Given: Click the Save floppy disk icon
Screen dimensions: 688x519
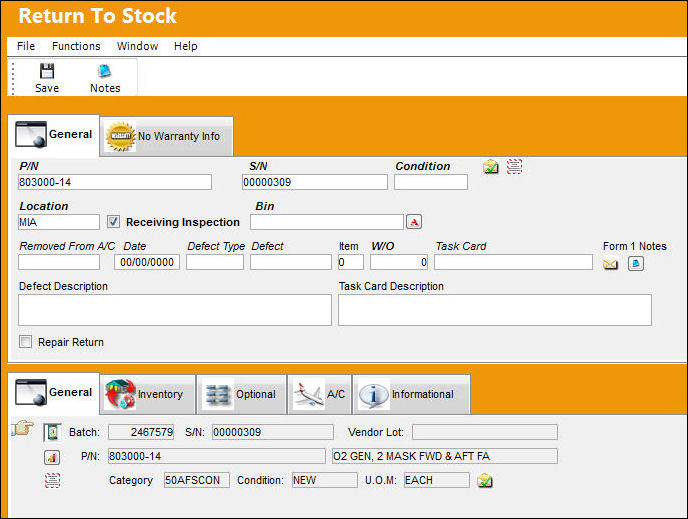Looking at the screenshot, I should point(47,71).
